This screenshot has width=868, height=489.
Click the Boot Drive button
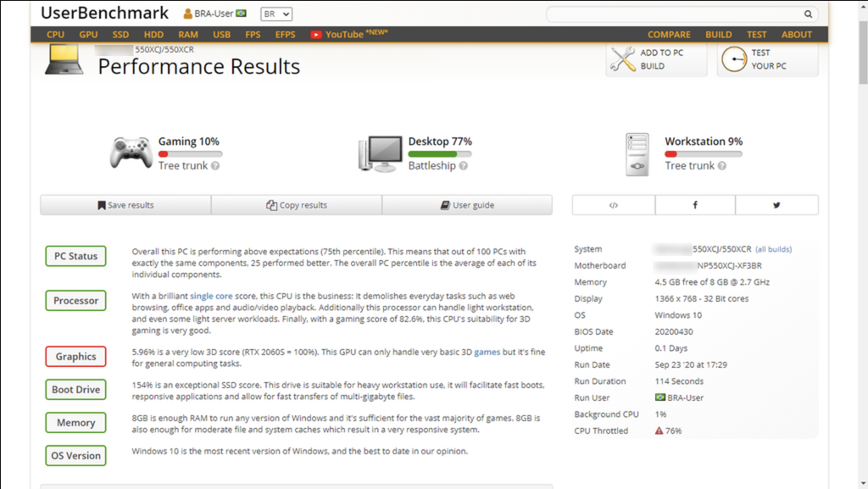[x=75, y=390]
